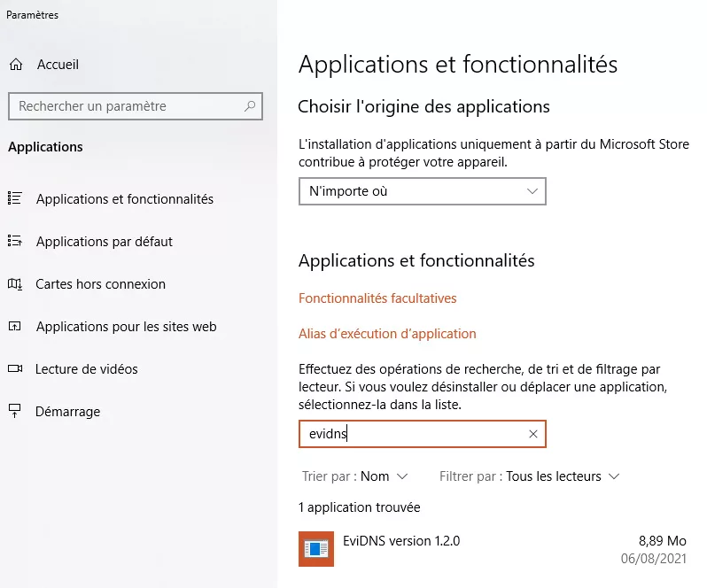
Task: Clear the evidns search with the X
Action: pos(533,434)
